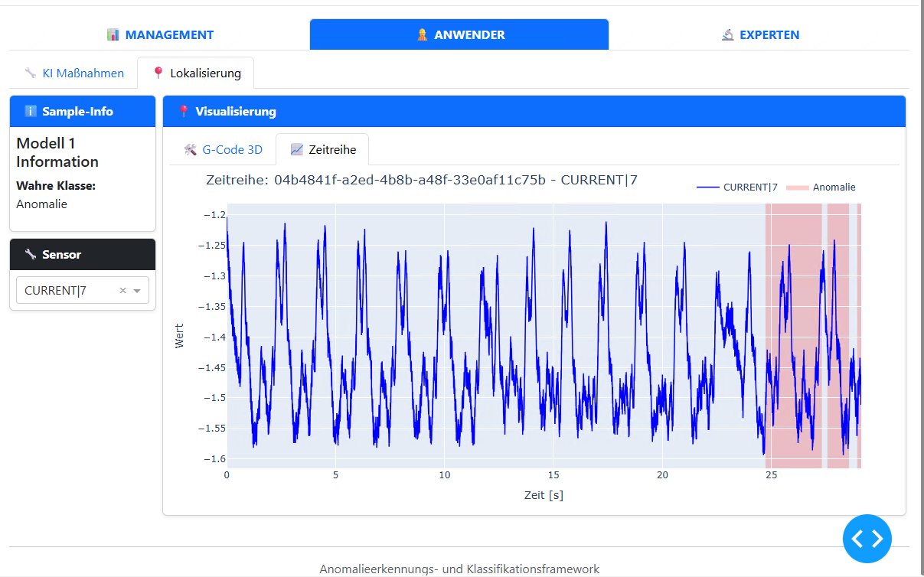Click the tools icon on G-Code 3D tab

coord(190,149)
